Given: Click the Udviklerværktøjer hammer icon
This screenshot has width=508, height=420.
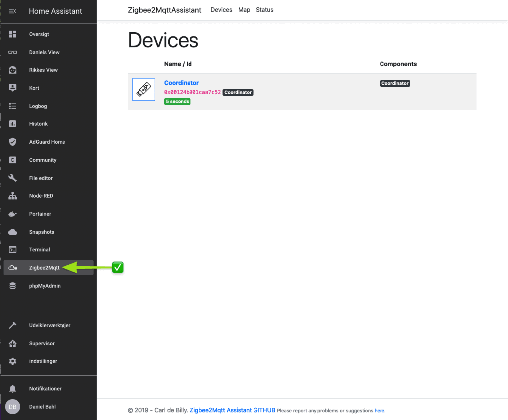Looking at the screenshot, I should tap(12, 325).
